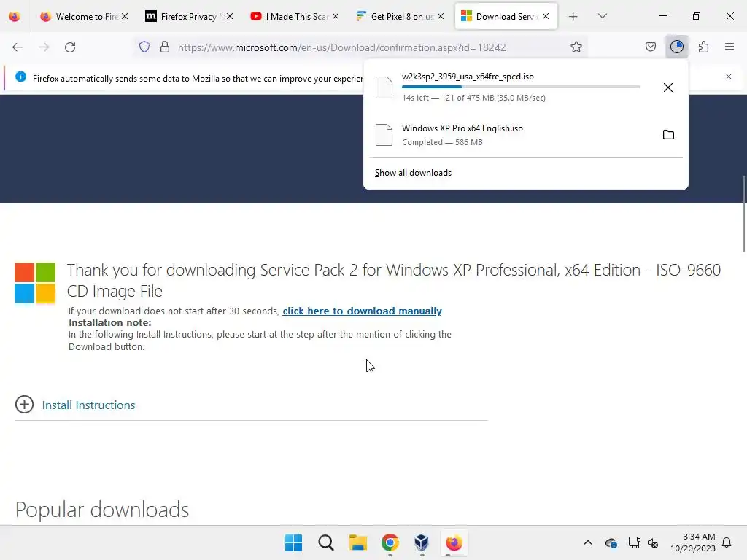
Task: Expand the Install Instructions plus icon
Action: 24,405
